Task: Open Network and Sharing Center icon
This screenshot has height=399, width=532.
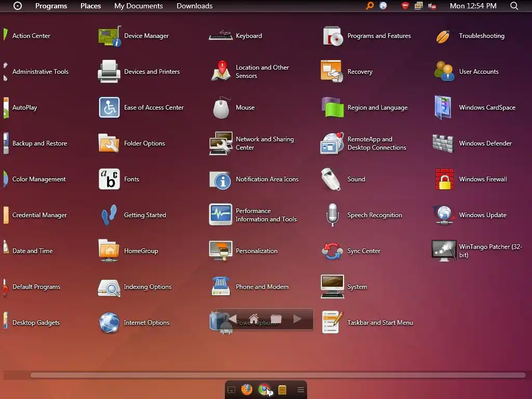Action: click(221, 143)
